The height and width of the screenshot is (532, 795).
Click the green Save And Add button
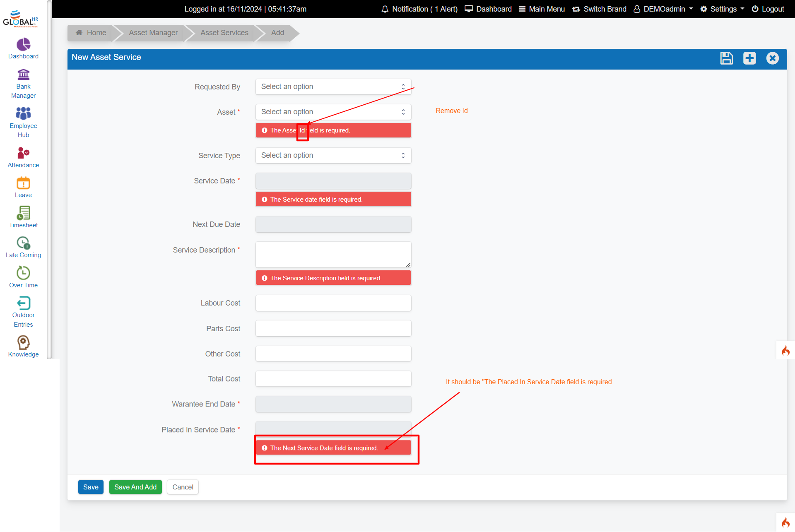coord(135,487)
